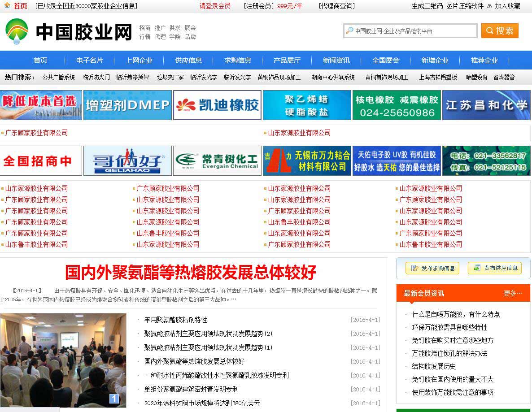Open 使用装饰万能胶需注意的事项
The image size is (532, 412).
pos(453,392)
